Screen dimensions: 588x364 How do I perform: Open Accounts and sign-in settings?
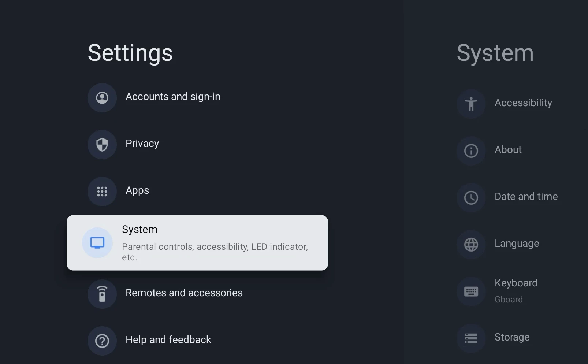pos(173,97)
